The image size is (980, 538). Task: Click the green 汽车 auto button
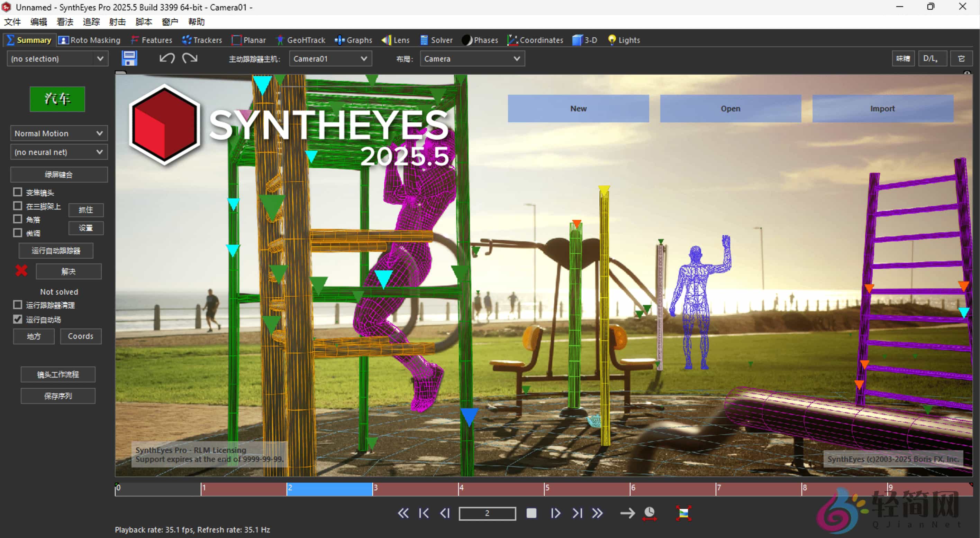(57, 99)
